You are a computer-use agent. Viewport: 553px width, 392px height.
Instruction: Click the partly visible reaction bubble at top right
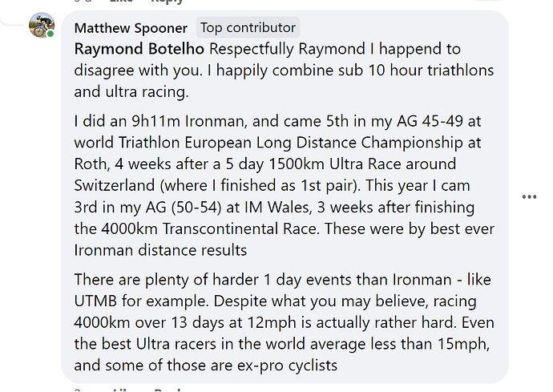point(488,1)
